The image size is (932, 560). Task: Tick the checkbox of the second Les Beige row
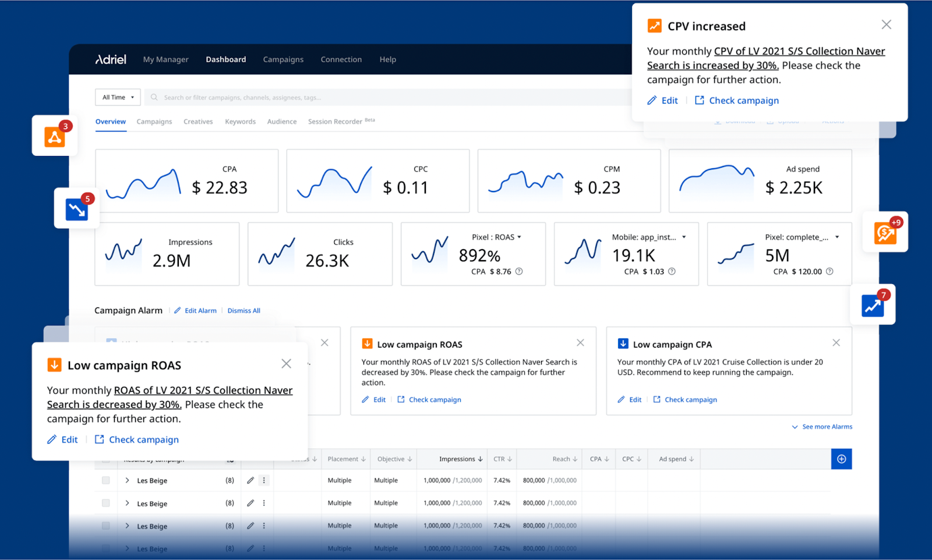[x=105, y=503]
